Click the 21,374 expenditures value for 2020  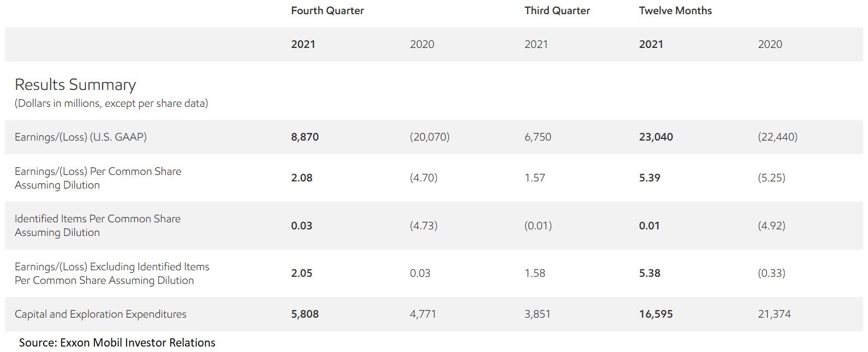click(774, 314)
